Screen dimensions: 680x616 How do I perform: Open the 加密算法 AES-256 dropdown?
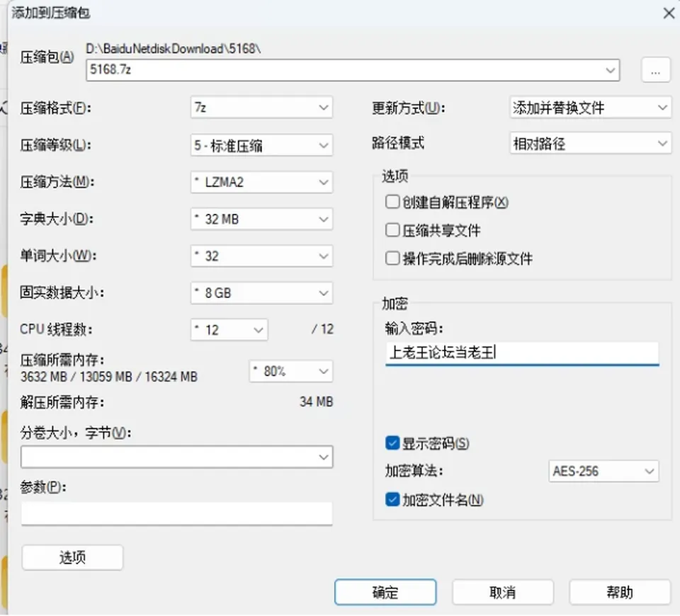click(603, 471)
